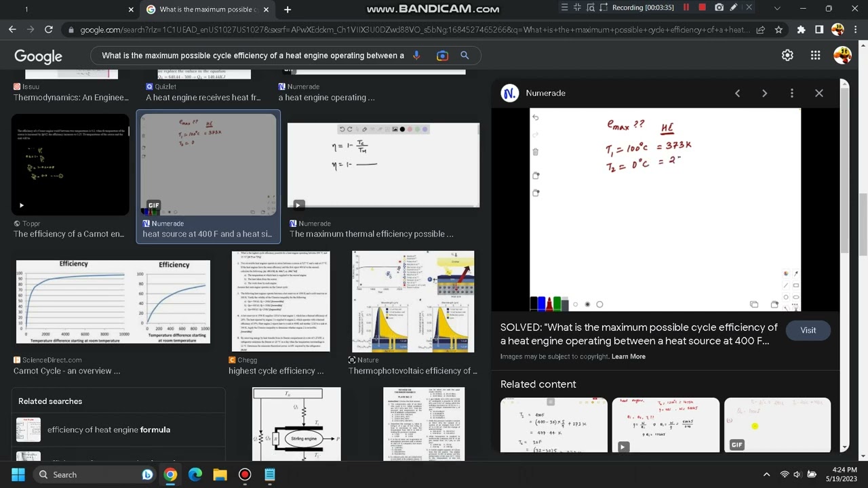Open the 'The efficiency of a Carnot en...' caption
This screenshot has height=488, width=868.
(68, 234)
